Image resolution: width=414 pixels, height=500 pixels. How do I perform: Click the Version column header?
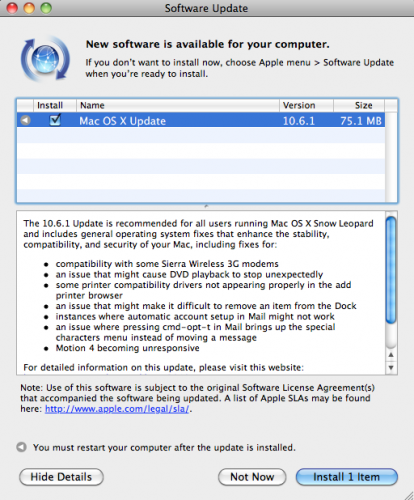(306, 105)
